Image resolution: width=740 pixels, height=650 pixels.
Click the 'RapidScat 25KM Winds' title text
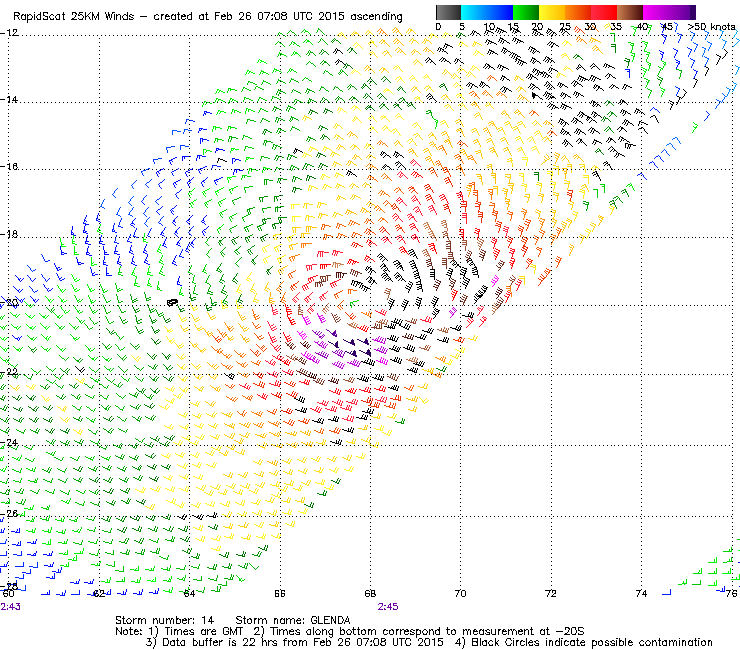74,16
